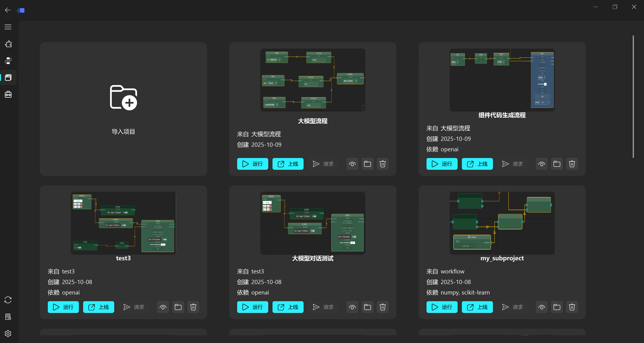644x343 pixels.
Task: Click 来自 workflow text on my_subproject
Action: pyautogui.click(x=445, y=271)
